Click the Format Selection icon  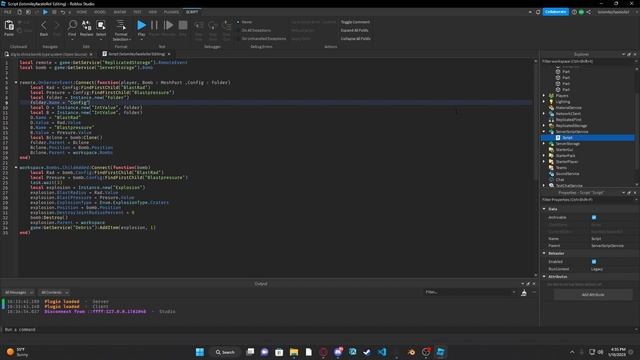121,25
